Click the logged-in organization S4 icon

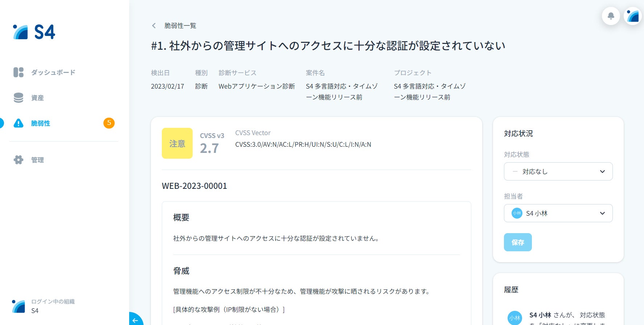[x=19, y=306]
